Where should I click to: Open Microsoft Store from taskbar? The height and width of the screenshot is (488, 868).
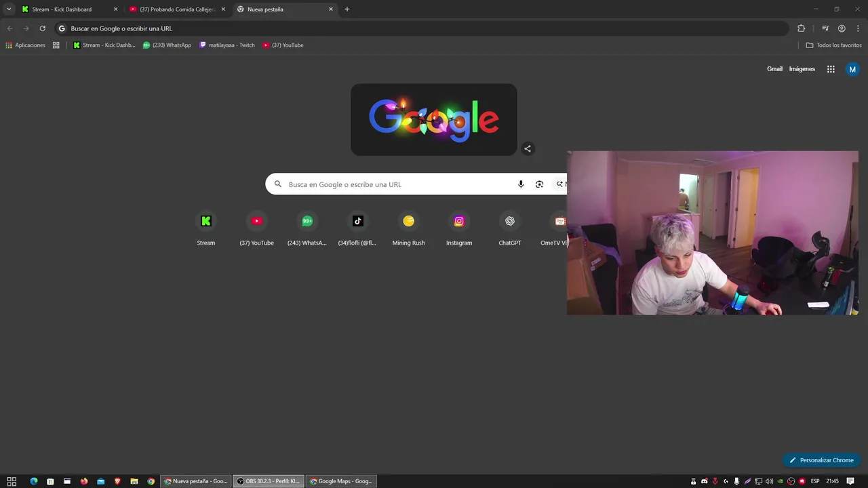pyautogui.click(x=50, y=481)
